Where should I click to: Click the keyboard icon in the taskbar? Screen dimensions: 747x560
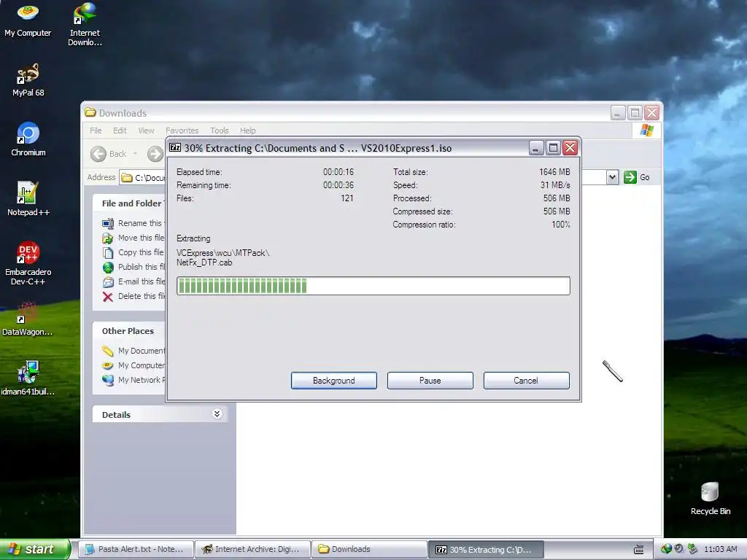[639, 550]
